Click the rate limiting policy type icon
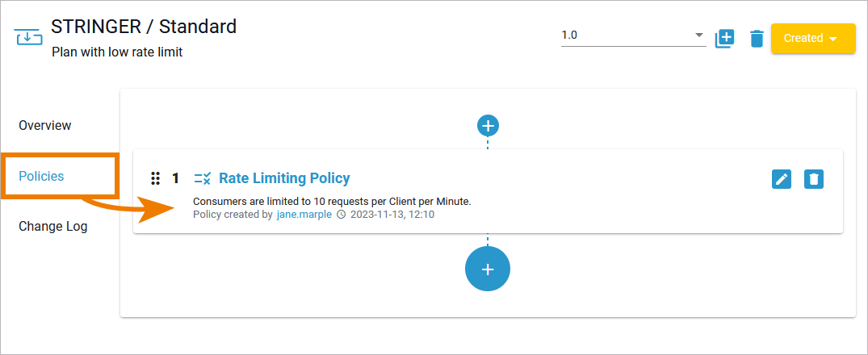868x355 pixels. coord(203,178)
